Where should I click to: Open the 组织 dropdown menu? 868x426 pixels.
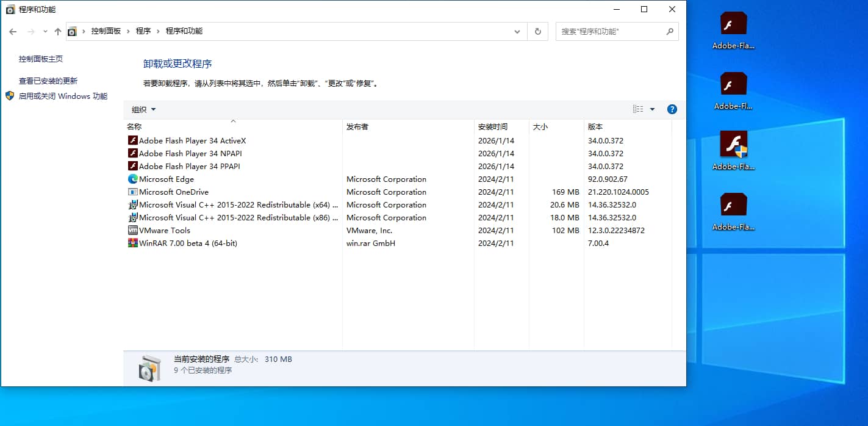(144, 109)
